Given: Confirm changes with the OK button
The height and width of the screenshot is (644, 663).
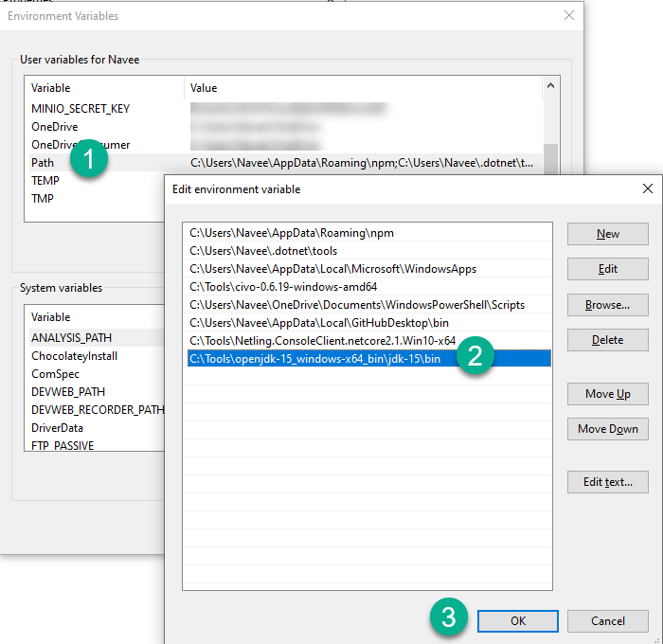Looking at the screenshot, I should (x=517, y=621).
